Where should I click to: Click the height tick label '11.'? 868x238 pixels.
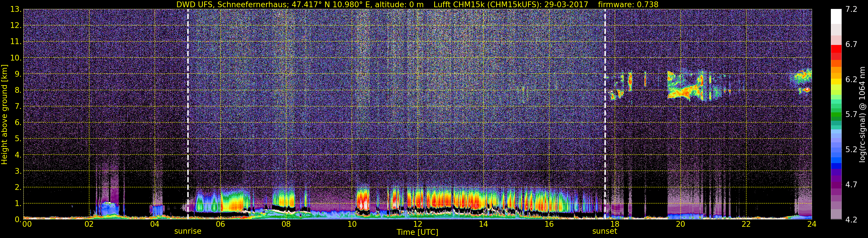pos(16,41)
